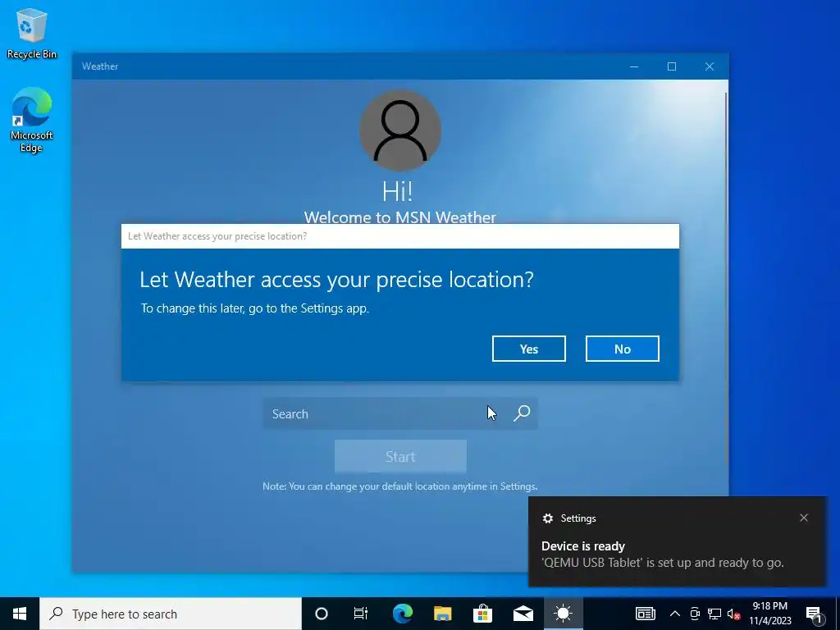Click the Show desktop strip on taskbar
Screen dimensions: 840x630
tap(838, 614)
